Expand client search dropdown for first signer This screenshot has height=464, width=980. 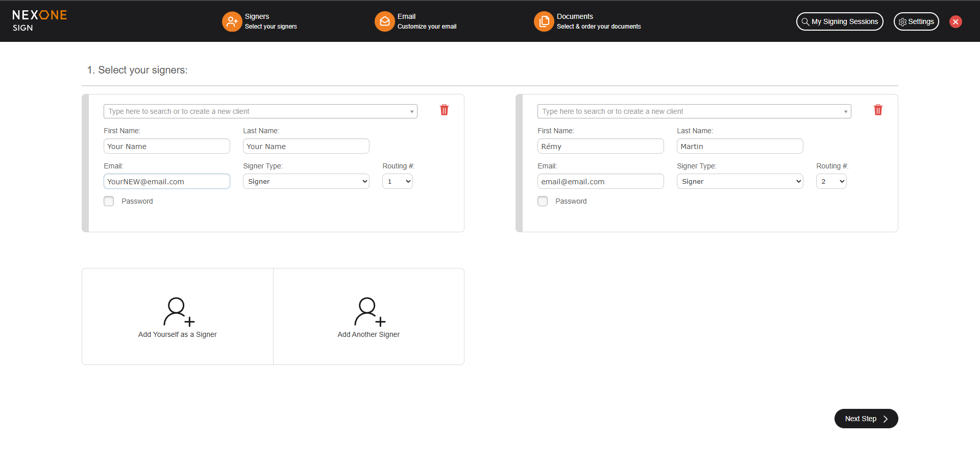point(411,111)
